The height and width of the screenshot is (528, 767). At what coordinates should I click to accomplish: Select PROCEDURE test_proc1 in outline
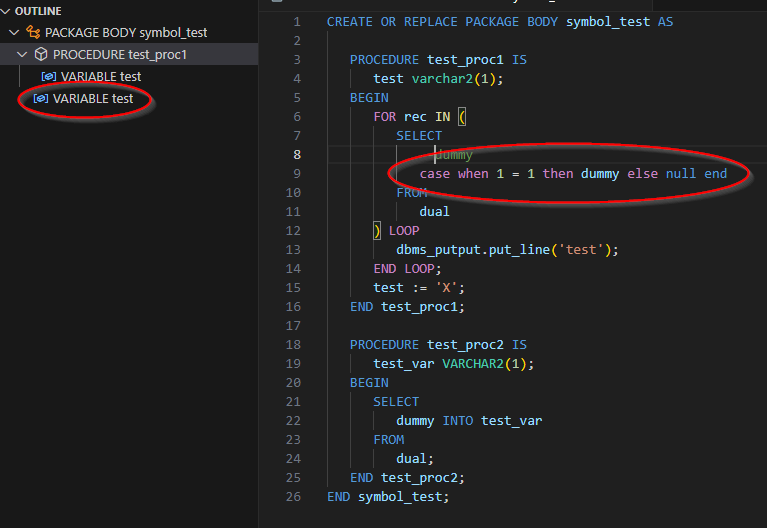[x=129, y=54]
